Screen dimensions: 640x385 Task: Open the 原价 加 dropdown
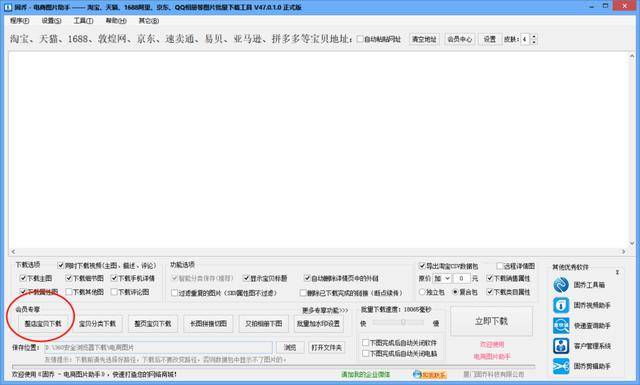click(x=442, y=278)
